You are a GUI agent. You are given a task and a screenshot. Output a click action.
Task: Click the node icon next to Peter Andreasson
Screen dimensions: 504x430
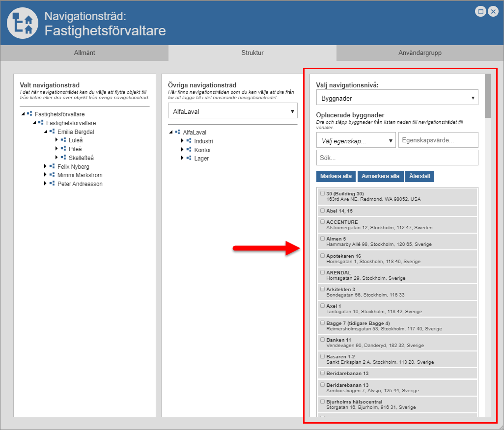tap(52, 184)
